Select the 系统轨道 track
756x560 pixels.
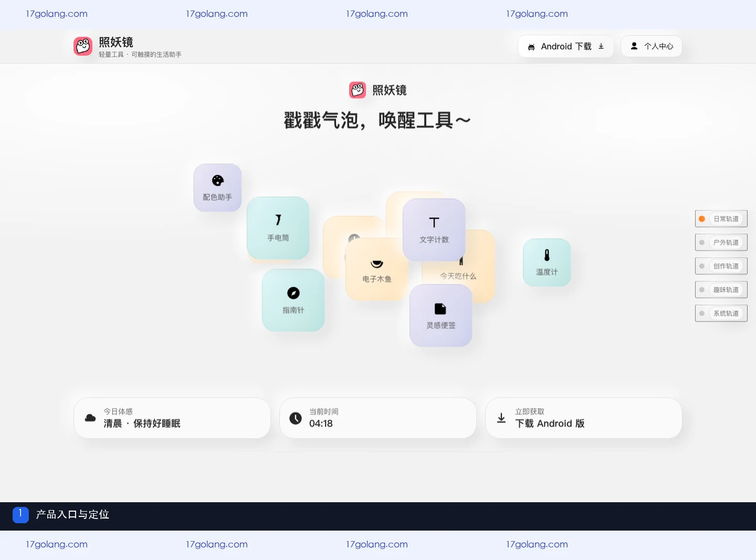click(721, 314)
